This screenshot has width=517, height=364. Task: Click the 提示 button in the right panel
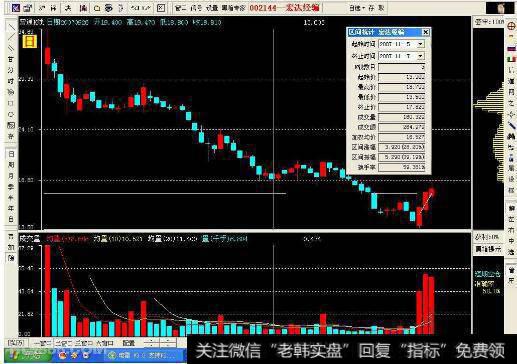pos(488,249)
